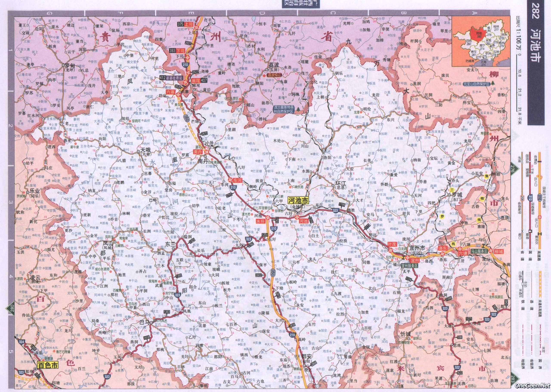Click the 茂兰喀斯特森林自然保护区 reserve label
The height and width of the screenshot is (392, 551).
tap(284, 110)
